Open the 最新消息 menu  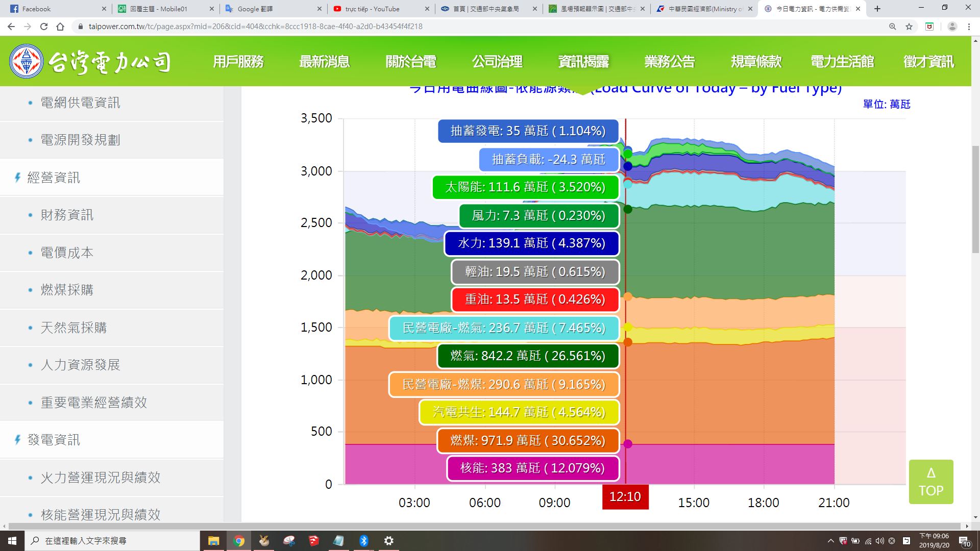(x=325, y=62)
